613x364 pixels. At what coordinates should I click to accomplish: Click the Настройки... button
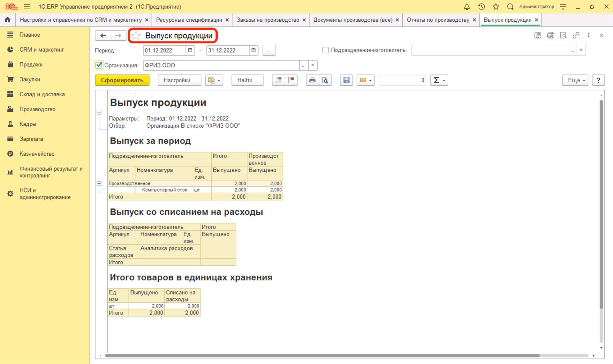tap(179, 80)
